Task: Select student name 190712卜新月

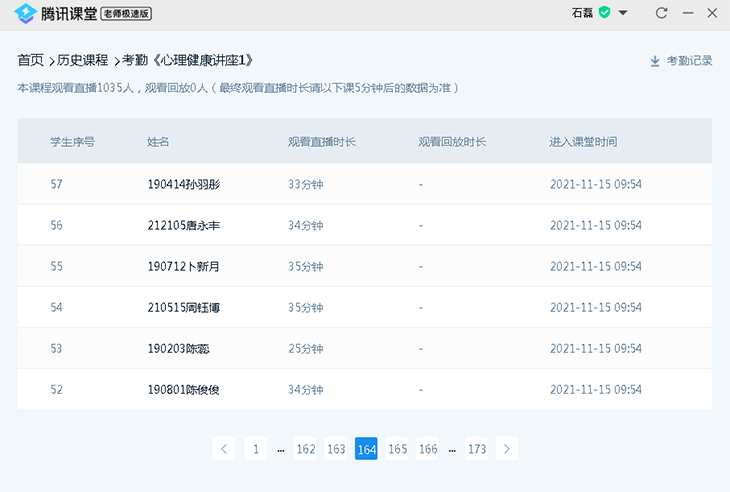Action: point(184,266)
